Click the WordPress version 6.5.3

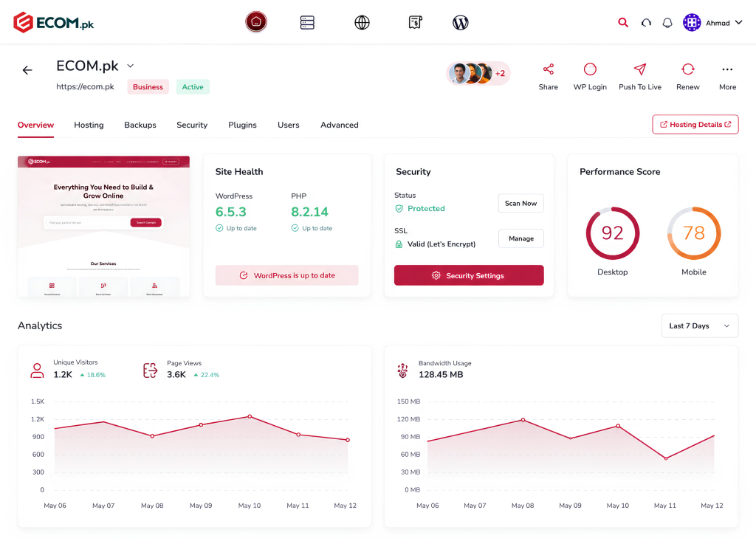pyautogui.click(x=230, y=212)
